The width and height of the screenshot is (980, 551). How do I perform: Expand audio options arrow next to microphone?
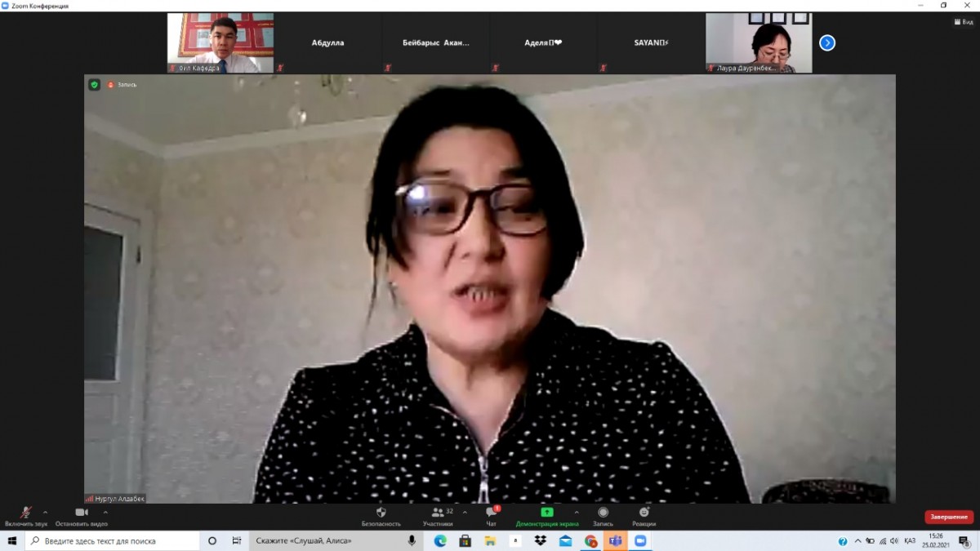click(45, 513)
